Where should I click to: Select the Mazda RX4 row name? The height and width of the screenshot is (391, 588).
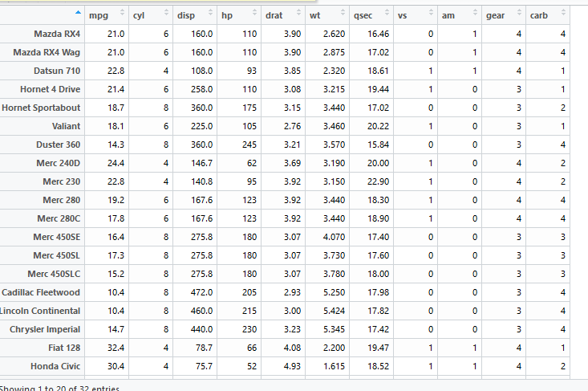tap(57, 34)
